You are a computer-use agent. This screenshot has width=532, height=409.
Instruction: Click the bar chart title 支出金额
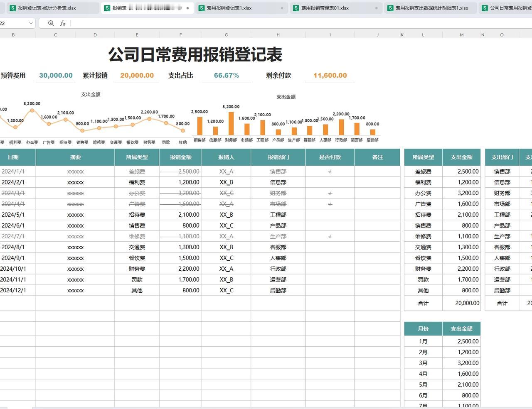(286, 97)
